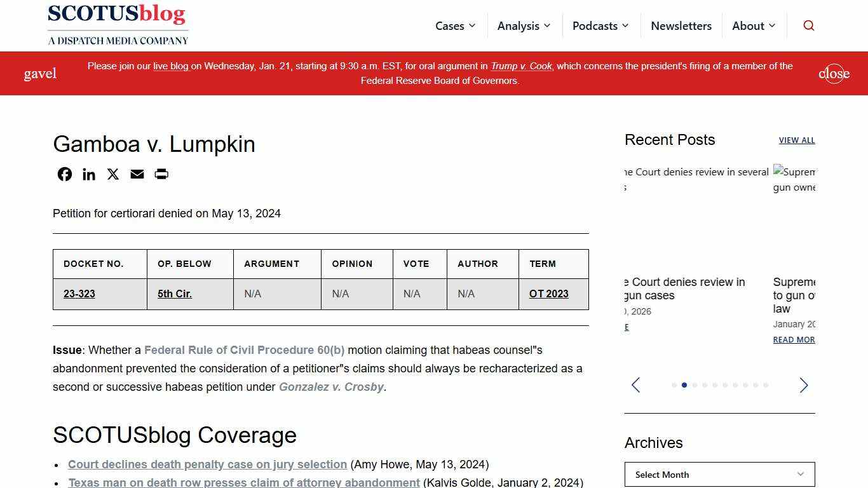Select the second carousel dot
The height and width of the screenshot is (488, 868).
pos(684,385)
